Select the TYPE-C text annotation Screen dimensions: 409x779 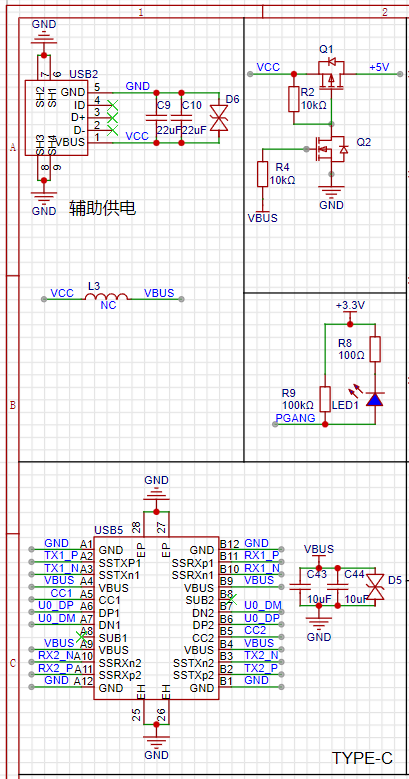point(362,758)
